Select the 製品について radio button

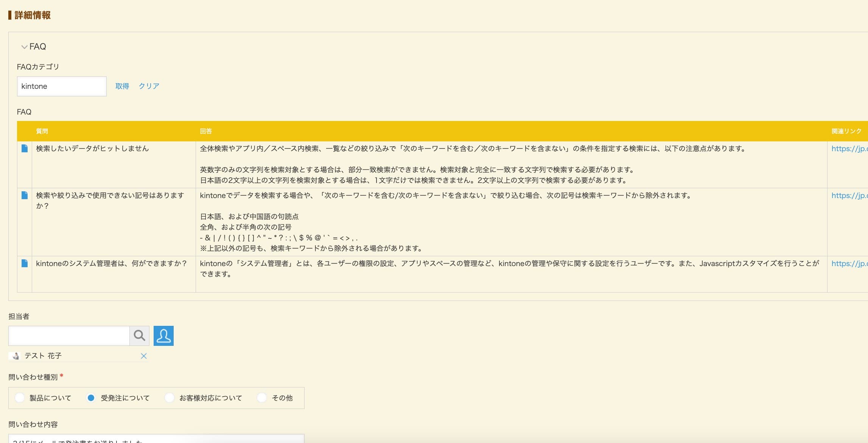coord(19,398)
